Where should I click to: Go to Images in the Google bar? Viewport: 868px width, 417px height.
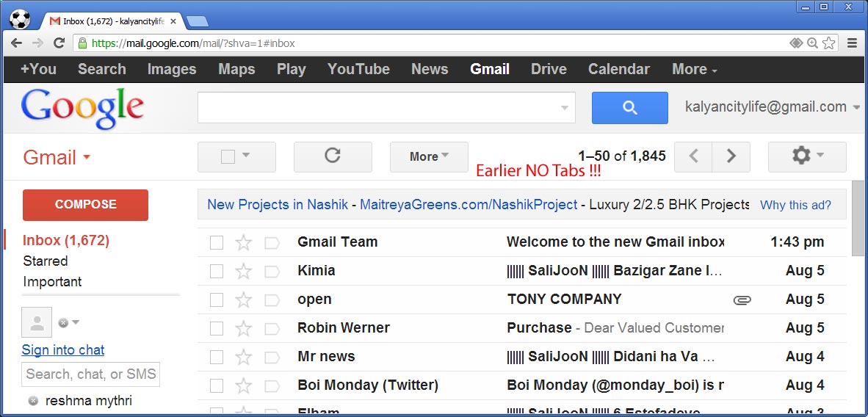(172, 69)
